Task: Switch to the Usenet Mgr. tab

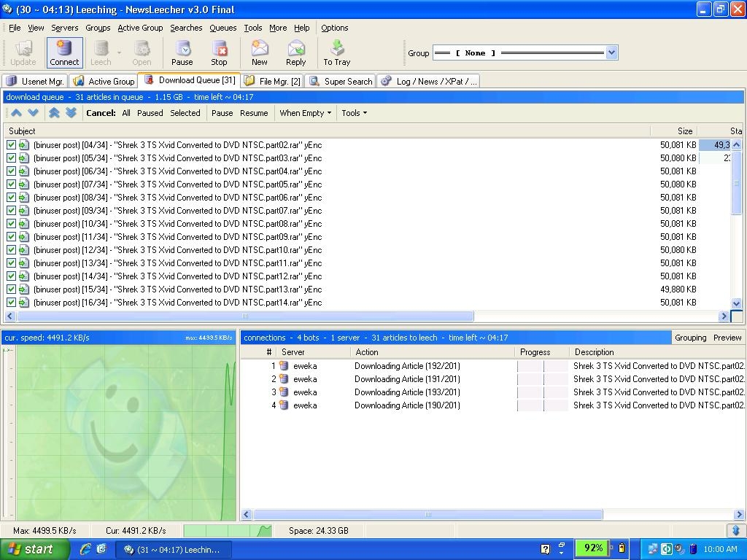Action: click(x=35, y=82)
